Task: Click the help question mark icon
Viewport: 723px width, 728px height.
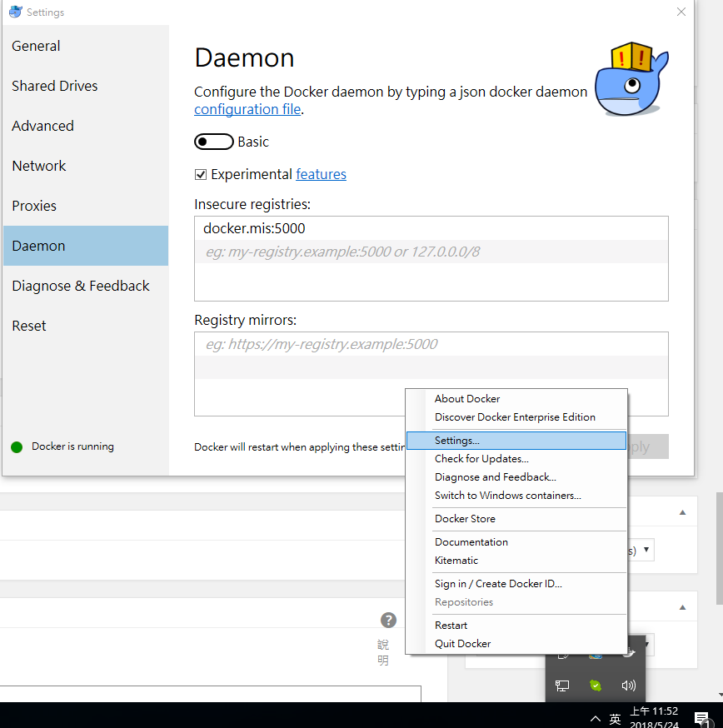Action: click(x=388, y=621)
